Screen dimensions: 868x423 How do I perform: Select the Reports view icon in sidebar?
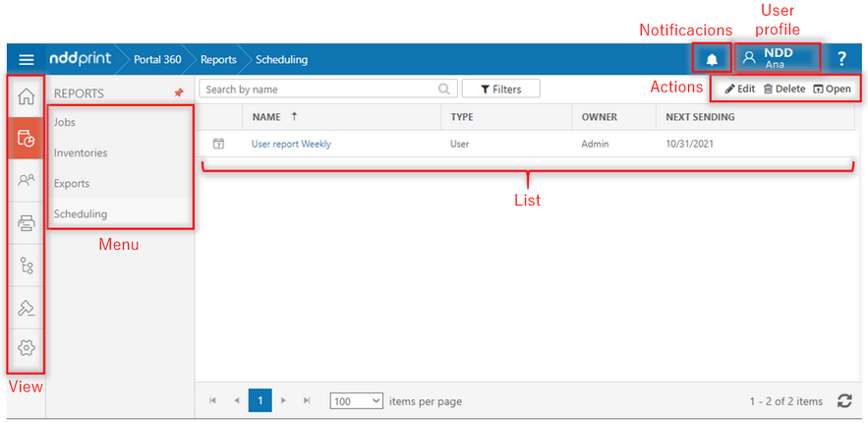point(27,139)
